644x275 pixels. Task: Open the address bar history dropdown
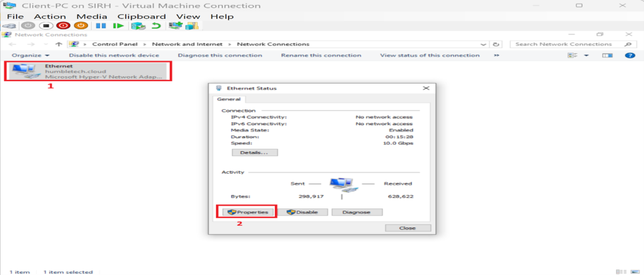[484, 44]
